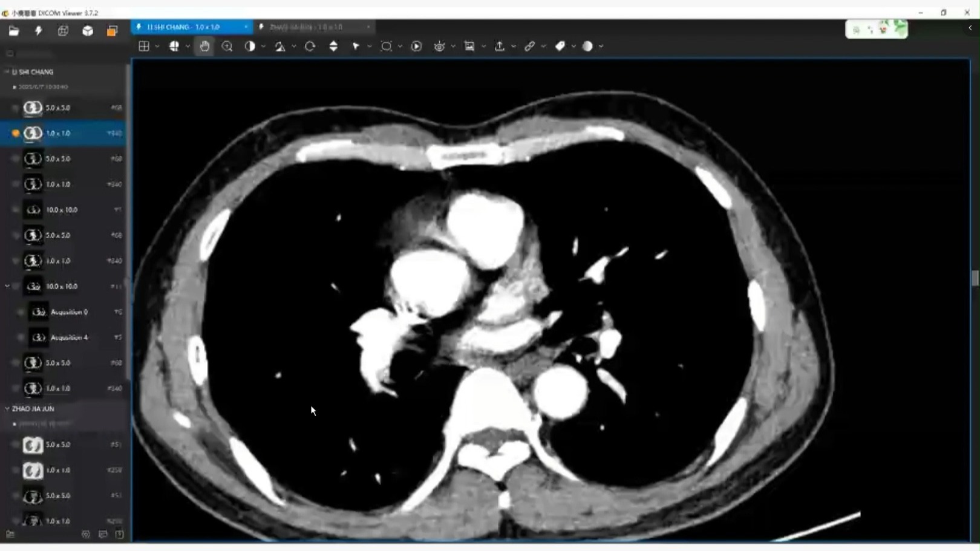
Task: Click the lightning bolt icon in top bar
Action: click(x=38, y=31)
